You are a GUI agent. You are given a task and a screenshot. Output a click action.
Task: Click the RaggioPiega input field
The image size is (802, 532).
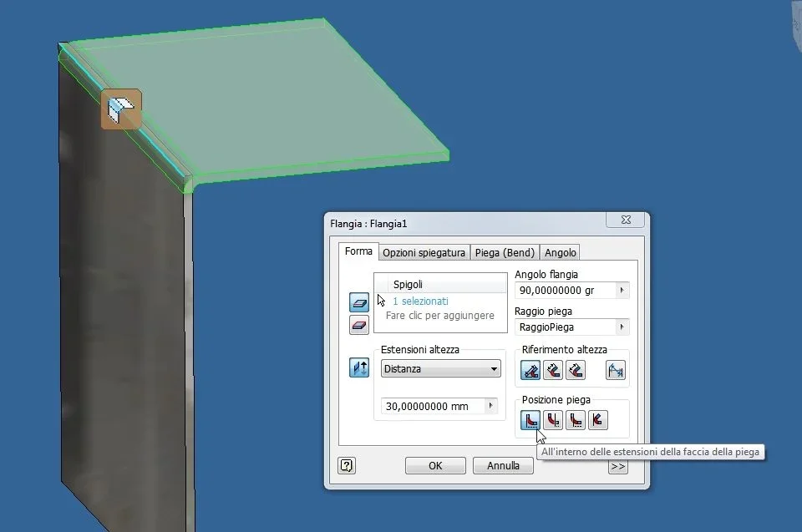tap(566, 327)
